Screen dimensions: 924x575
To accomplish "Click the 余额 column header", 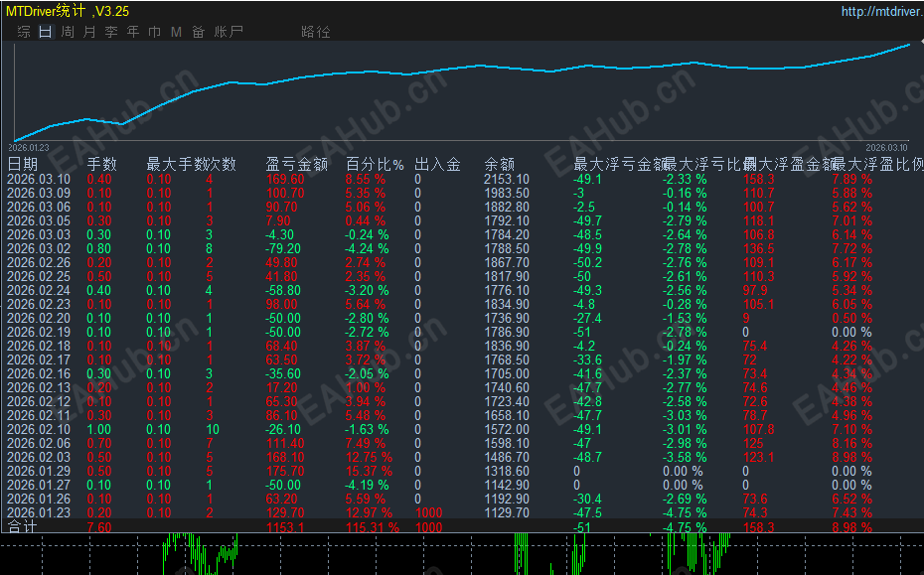I will [499, 164].
